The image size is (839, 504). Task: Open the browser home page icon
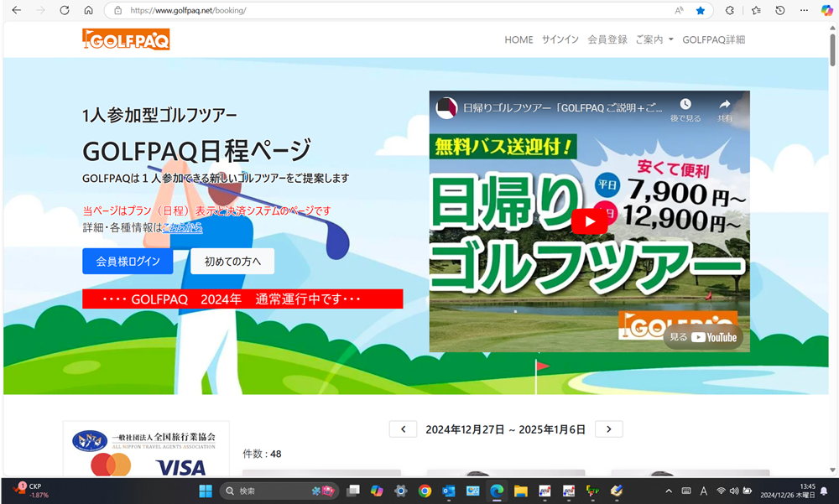[x=88, y=10]
